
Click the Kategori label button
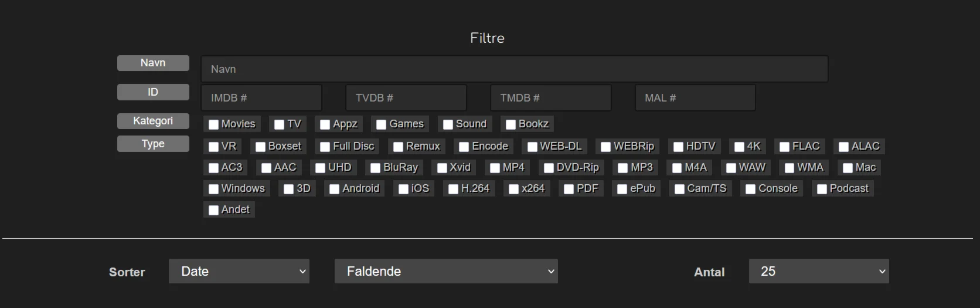(153, 121)
